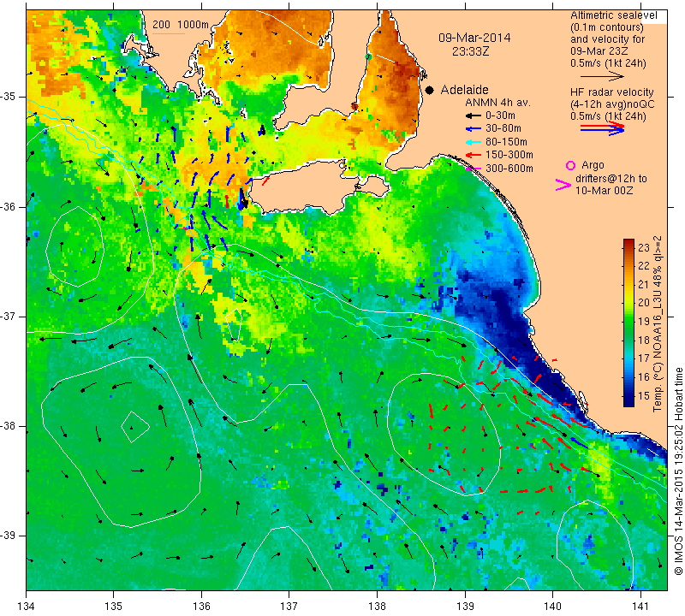Screen dimensions: 685x616
Task: Click the magenta Argo circle symbol
Action: tap(570, 165)
